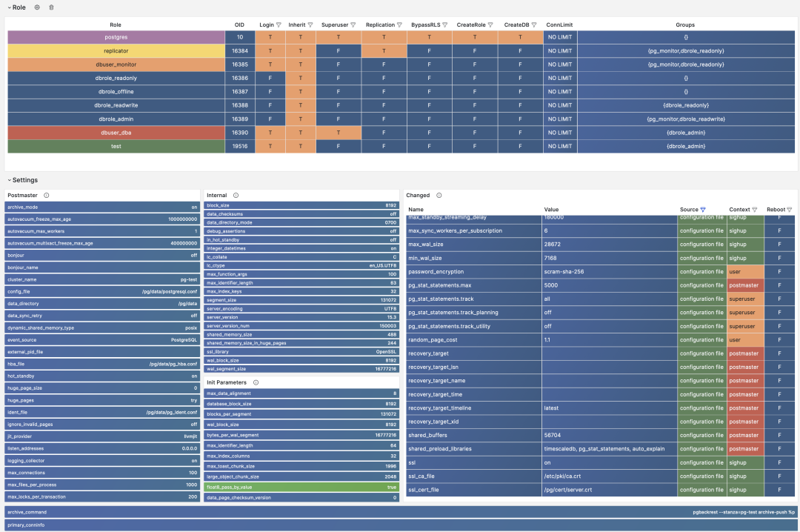Select the dbuser_monitor role cell
800x532 pixels.
116,64
